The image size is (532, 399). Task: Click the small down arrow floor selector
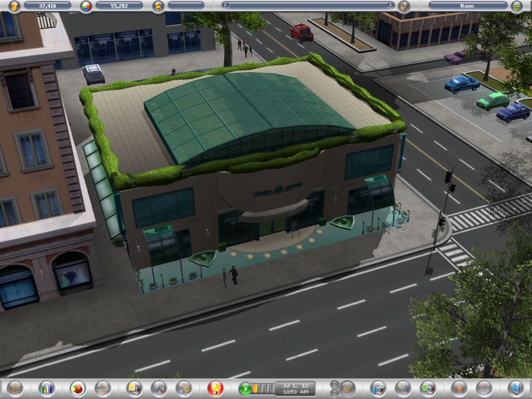[334, 392]
